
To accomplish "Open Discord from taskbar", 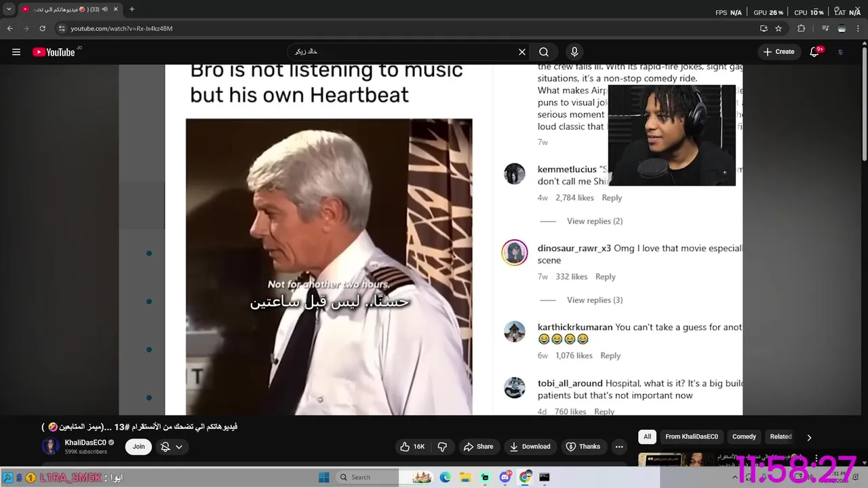I will point(505,477).
